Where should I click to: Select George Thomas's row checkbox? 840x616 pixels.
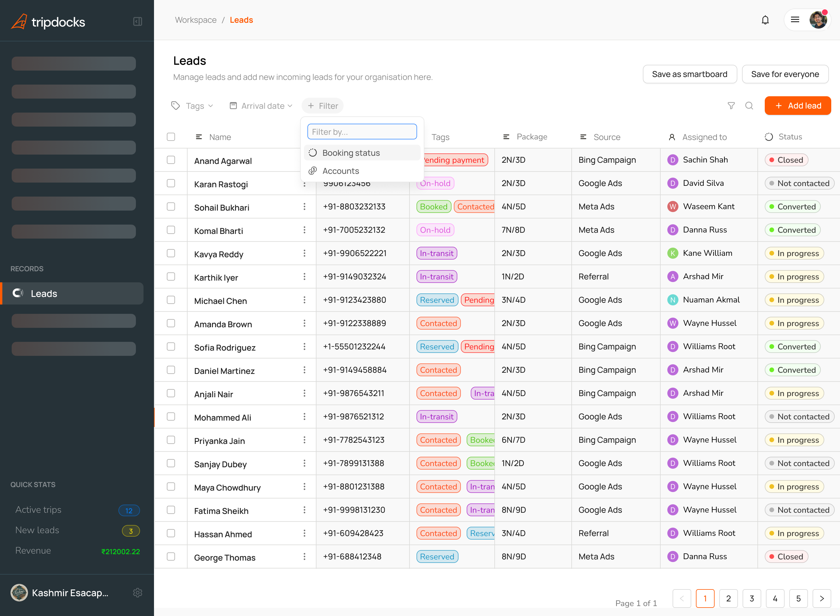171,556
